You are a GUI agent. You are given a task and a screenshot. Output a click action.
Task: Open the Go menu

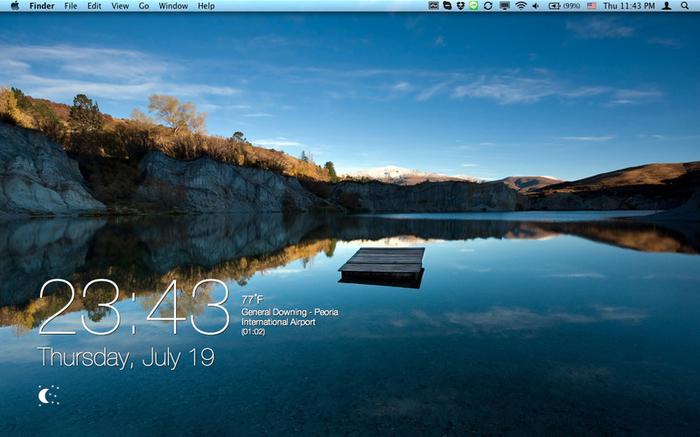(x=143, y=6)
